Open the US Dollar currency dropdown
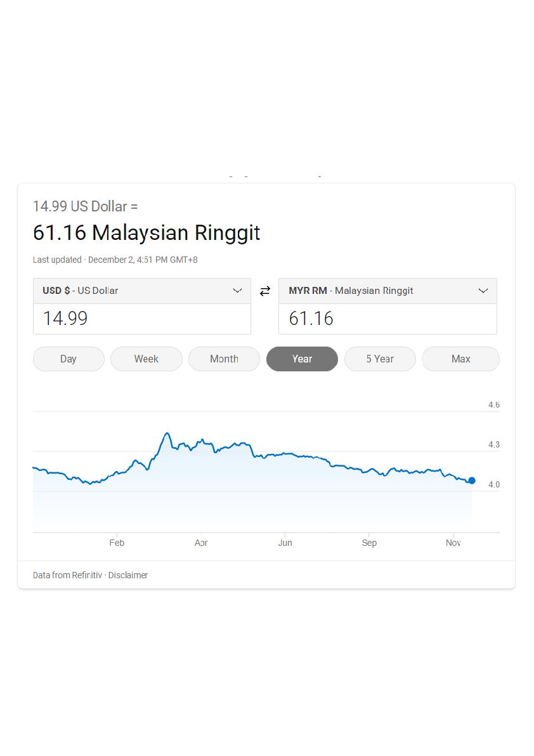 [x=142, y=291]
